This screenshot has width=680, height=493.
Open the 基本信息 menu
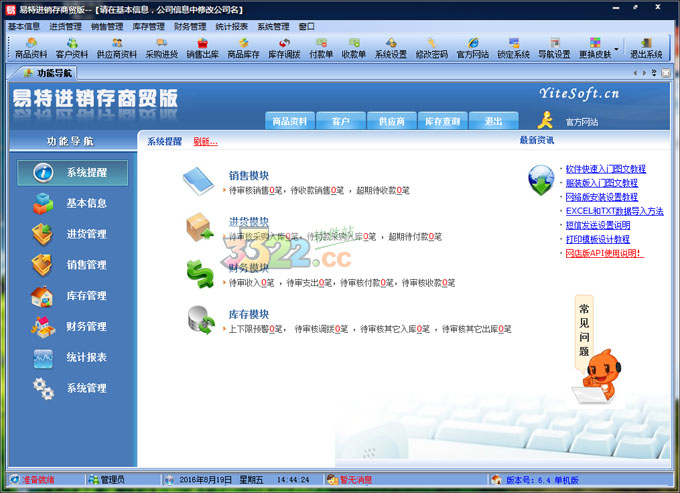(24, 26)
